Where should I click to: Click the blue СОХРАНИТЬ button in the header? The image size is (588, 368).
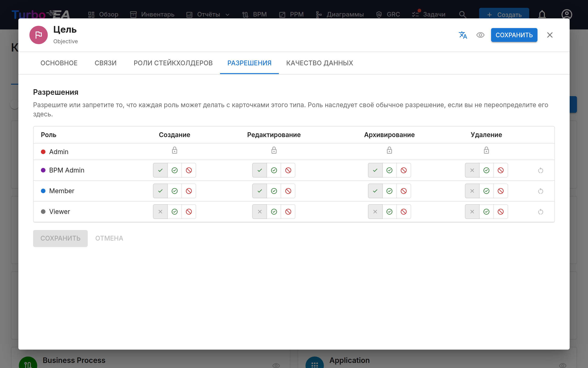point(514,35)
